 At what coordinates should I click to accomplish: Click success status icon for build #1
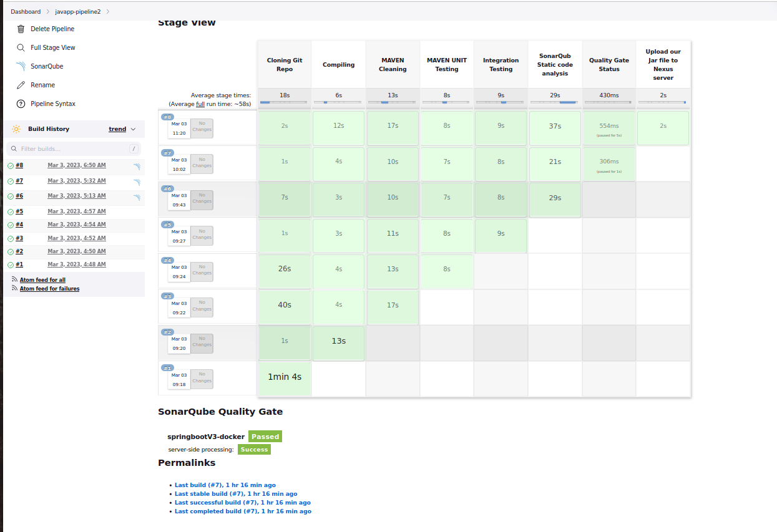click(x=11, y=265)
